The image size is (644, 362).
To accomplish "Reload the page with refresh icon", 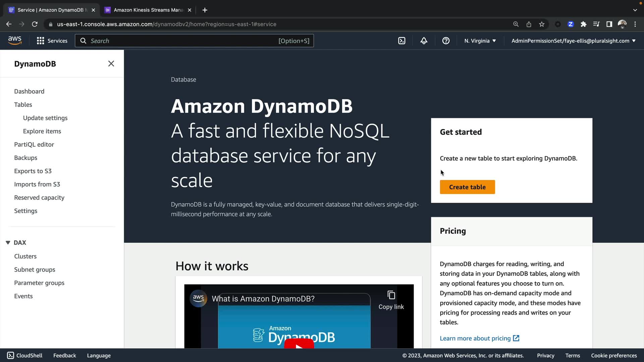I will pos(35,24).
